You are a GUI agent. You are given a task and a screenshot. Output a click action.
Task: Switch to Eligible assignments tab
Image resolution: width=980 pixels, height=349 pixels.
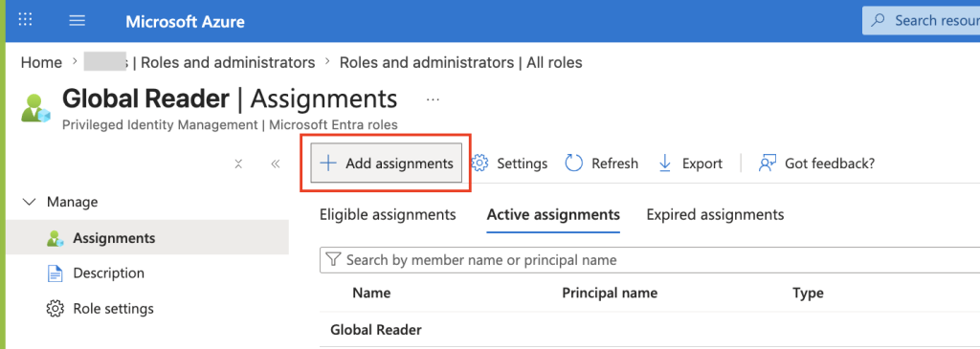click(x=388, y=215)
